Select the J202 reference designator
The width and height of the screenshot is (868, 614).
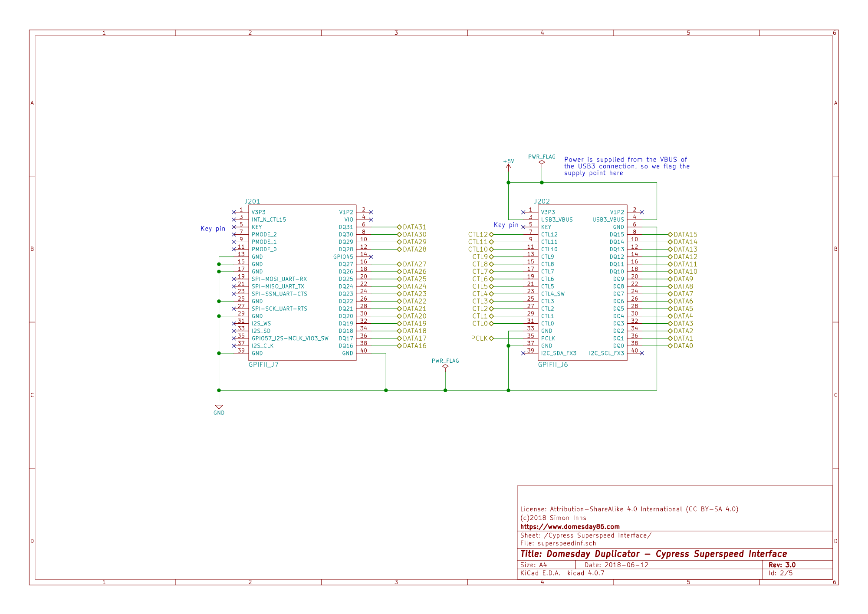(542, 201)
